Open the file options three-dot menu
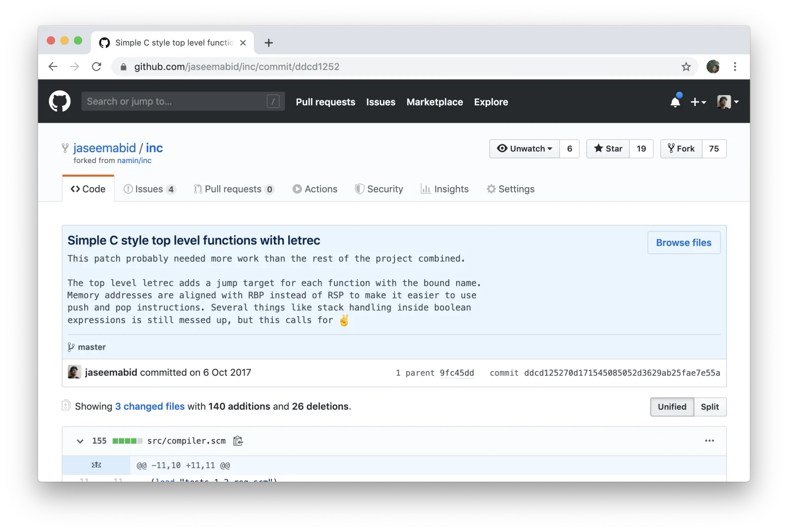This screenshot has width=788, height=532. [709, 441]
